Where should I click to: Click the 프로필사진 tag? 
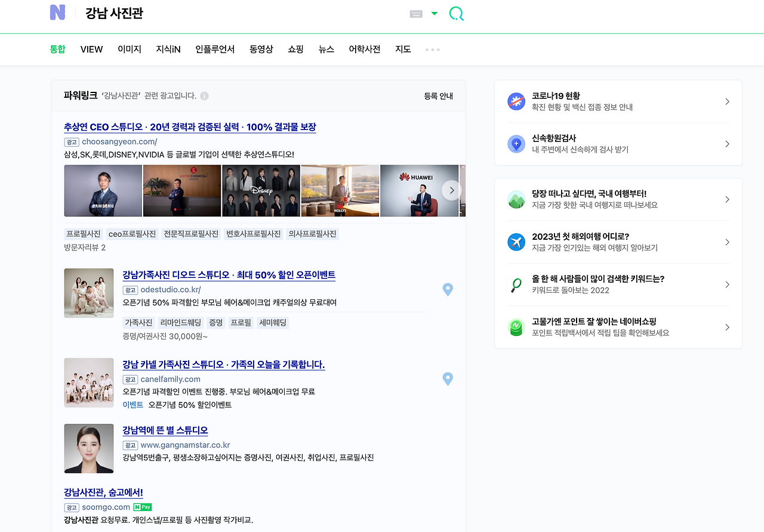pos(84,234)
